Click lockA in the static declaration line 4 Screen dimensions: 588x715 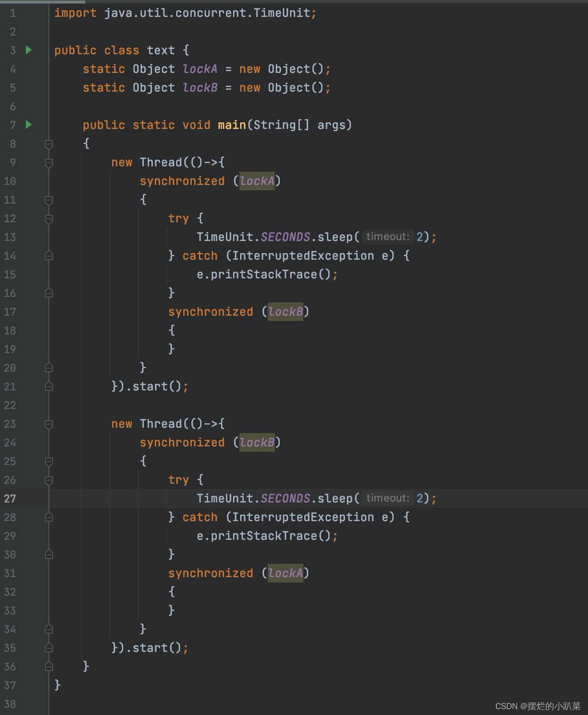(x=200, y=69)
